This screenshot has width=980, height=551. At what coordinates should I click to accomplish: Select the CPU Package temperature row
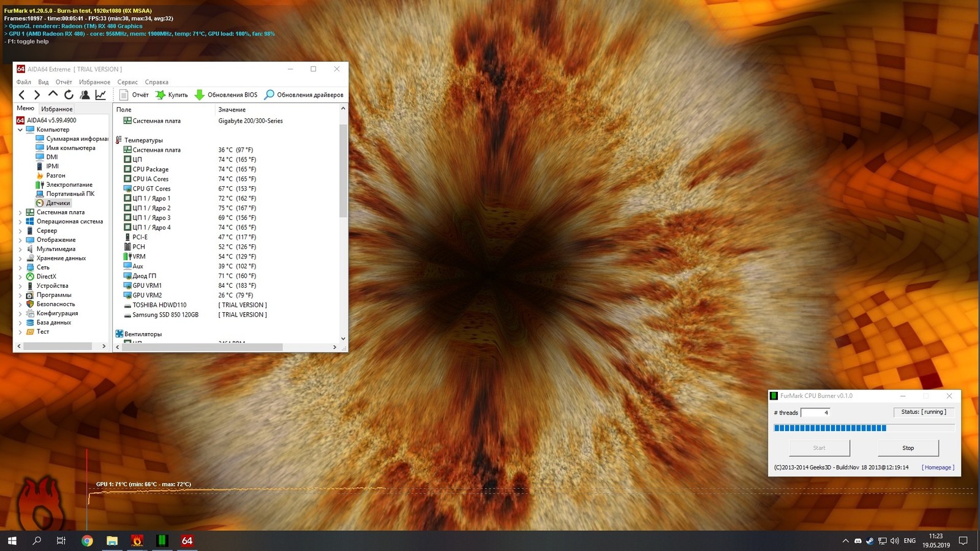tap(226, 170)
